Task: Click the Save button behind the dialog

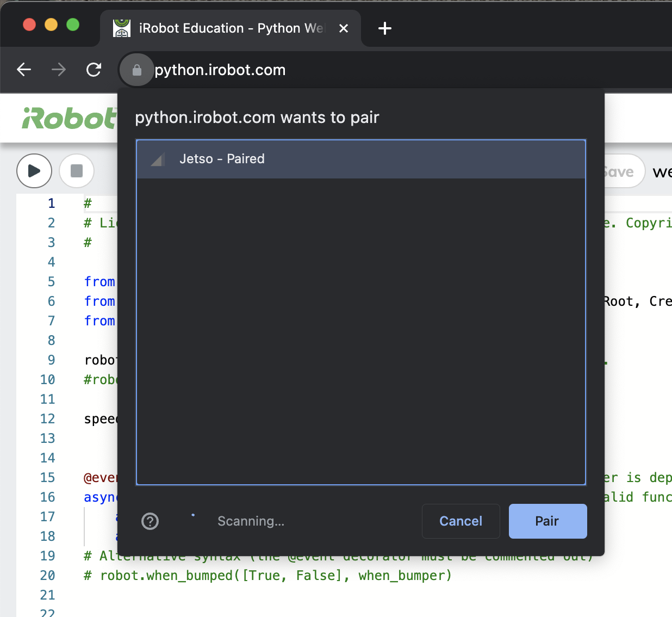Action: pyautogui.click(x=622, y=172)
